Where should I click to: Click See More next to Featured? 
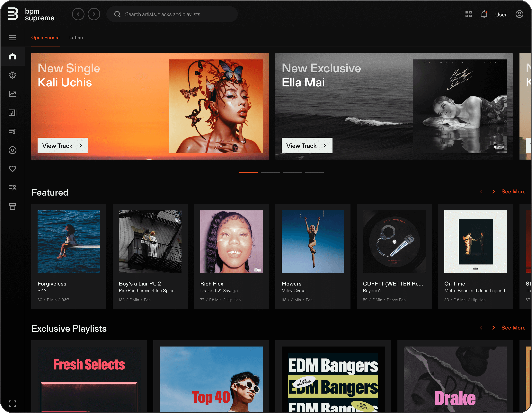(x=513, y=192)
